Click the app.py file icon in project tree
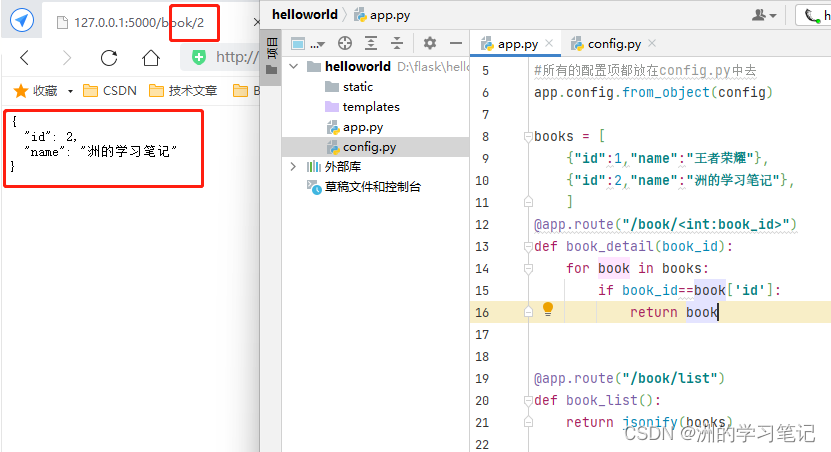 tap(333, 127)
